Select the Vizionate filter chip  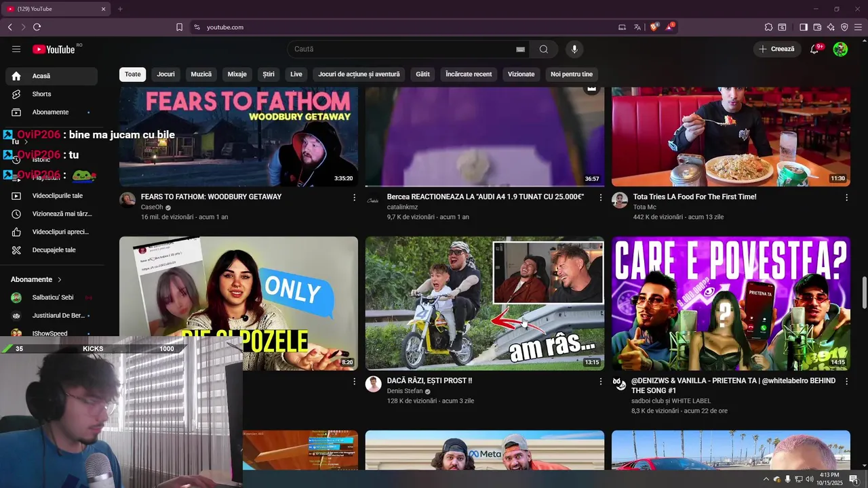tap(521, 75)
